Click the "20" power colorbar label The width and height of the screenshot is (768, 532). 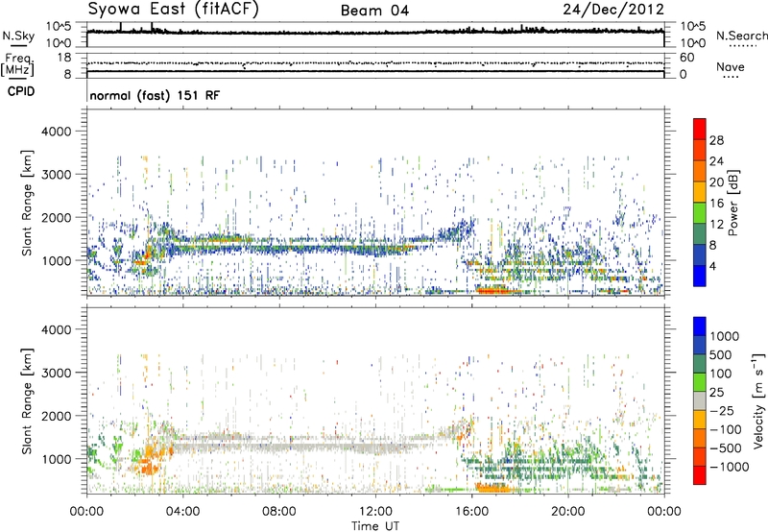(x=716, y=182)
